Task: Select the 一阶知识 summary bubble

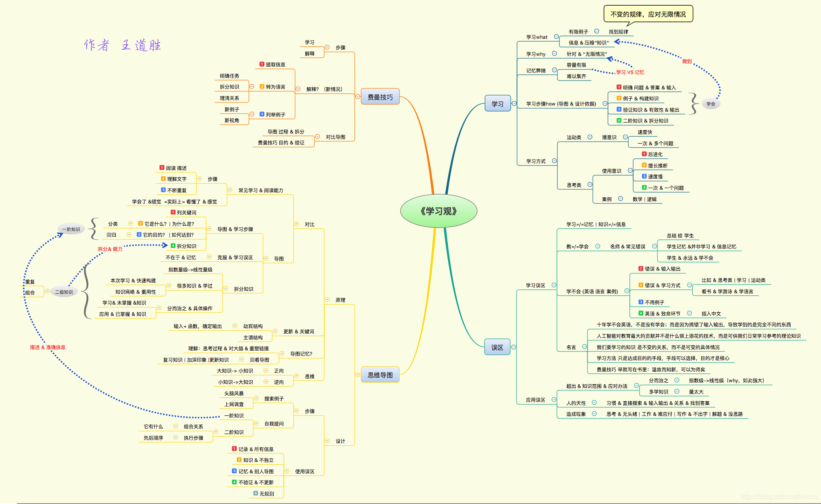Action: coord(71,229)
